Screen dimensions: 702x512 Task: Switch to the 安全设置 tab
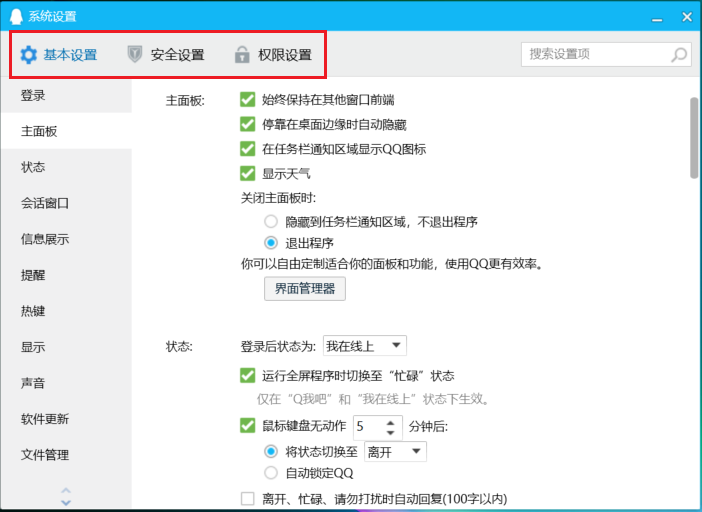166,55
